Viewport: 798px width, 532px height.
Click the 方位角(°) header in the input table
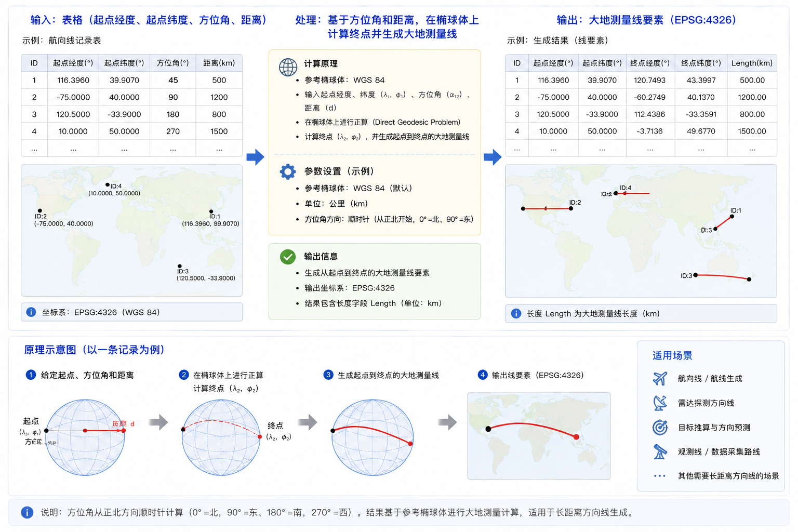click(173, 63)
